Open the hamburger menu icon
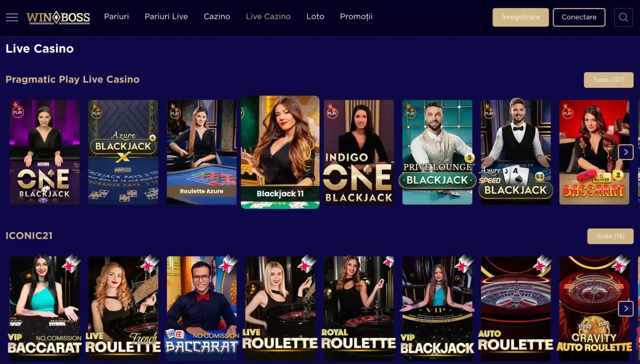 [x=12, y=17]
